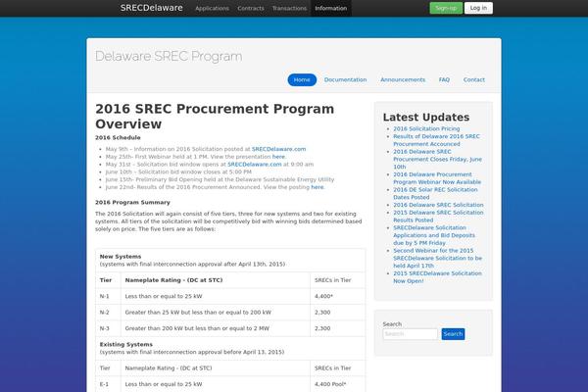588x392 pixels.
Task: Focus the Search text field
Action: pyautogui.click(x=410, y=334)
